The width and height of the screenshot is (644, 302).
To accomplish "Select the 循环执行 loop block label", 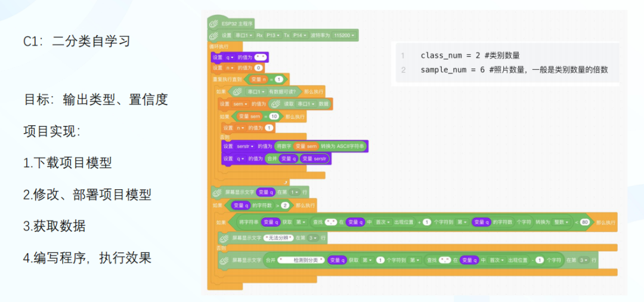I will (x=219, y=47).
